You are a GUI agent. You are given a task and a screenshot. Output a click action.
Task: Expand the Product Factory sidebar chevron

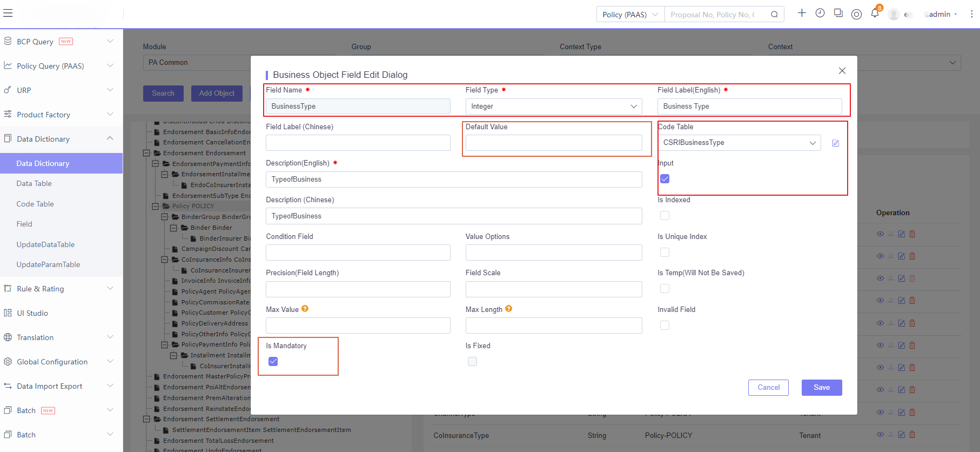pos(110,114)
